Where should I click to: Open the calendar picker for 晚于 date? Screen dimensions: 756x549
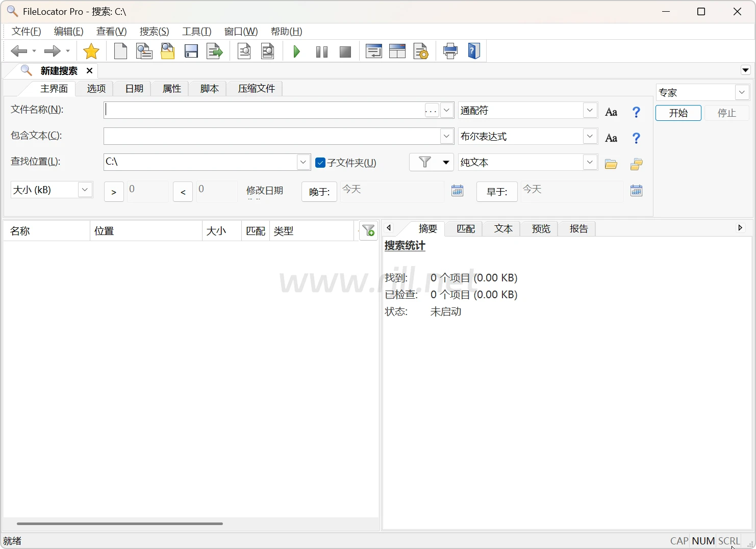(x=458, y=191)
